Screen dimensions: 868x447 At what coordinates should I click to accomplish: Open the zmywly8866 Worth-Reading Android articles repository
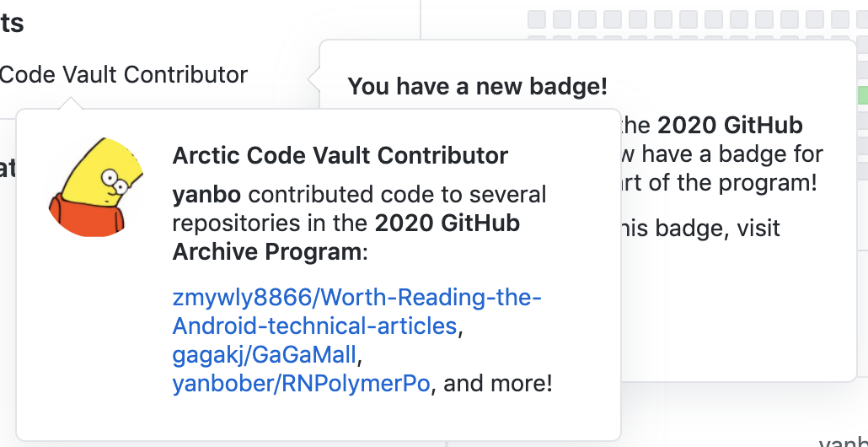coord(356,299)
